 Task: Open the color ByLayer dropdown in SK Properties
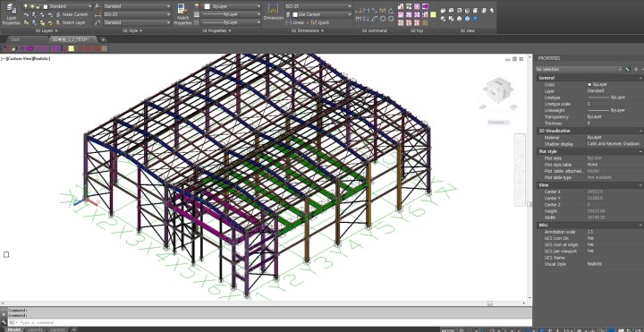tap(232, 6)
